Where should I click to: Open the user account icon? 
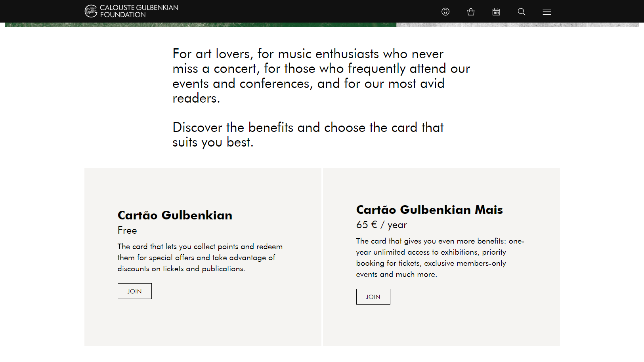tap(445, 11)
